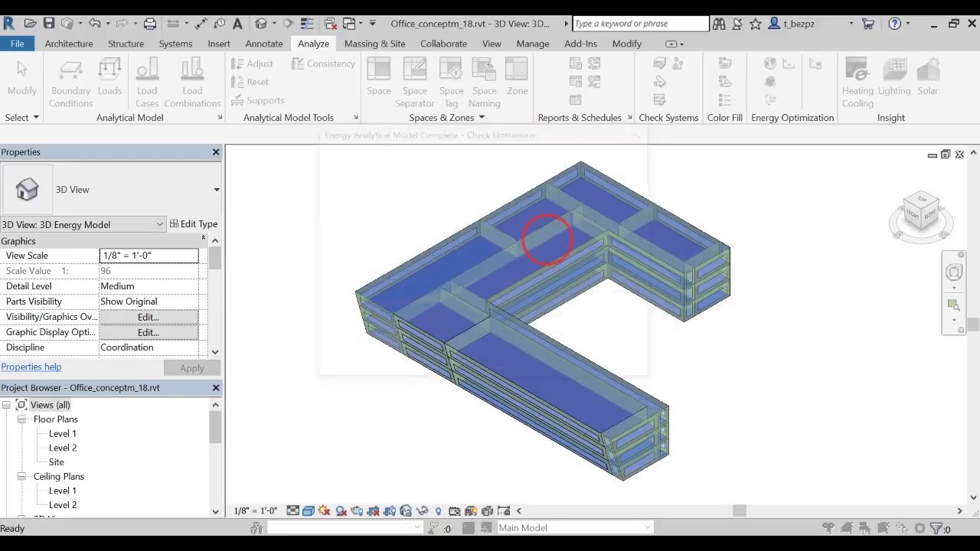The image size is (980, 551).
Task: Toggle Sun Path icon in view bar
Action: click(x=325, y=510)
